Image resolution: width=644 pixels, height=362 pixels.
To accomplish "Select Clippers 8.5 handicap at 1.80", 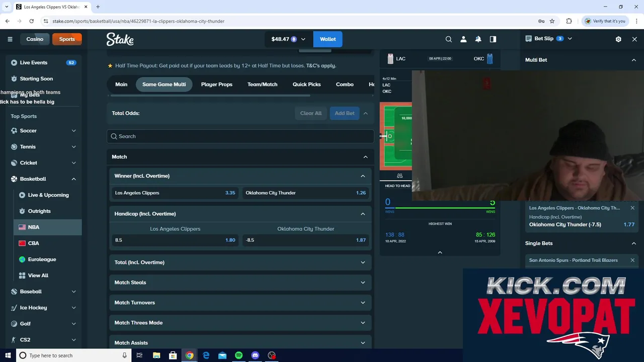I will point(175,240).
